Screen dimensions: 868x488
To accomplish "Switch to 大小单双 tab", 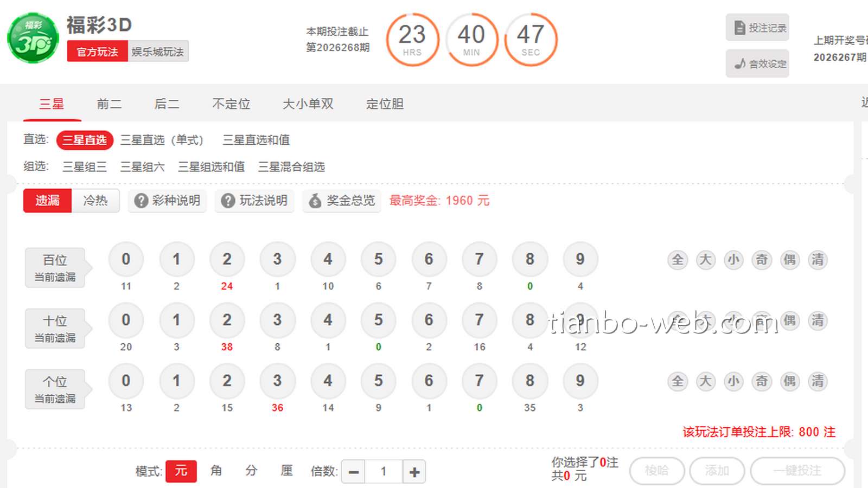I will pyautogui.click(x=308, y=104).
